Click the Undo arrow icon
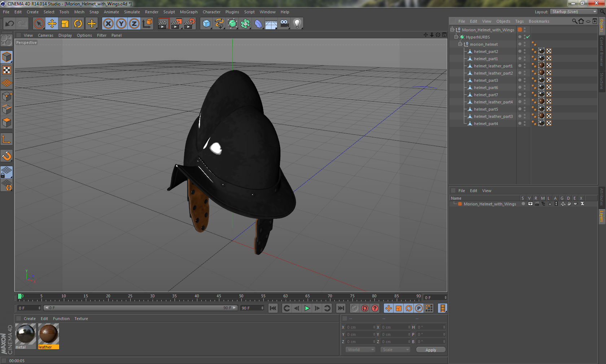This screenshot has height=364, width=606. (x=10, y=24)
